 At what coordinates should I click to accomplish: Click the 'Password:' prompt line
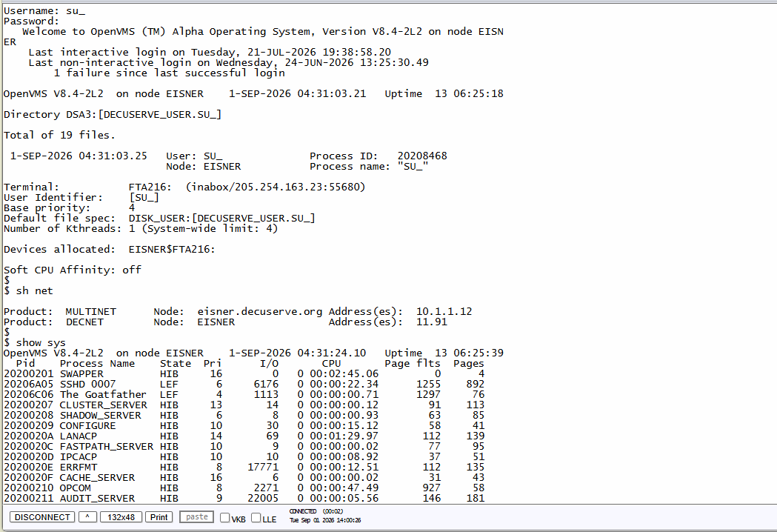point(31,21)
